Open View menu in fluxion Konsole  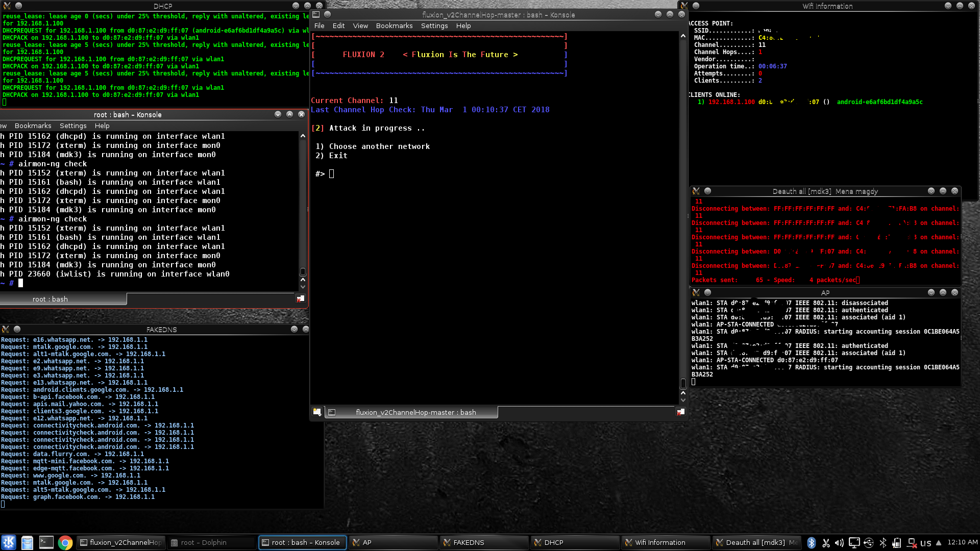coord(360,26)
